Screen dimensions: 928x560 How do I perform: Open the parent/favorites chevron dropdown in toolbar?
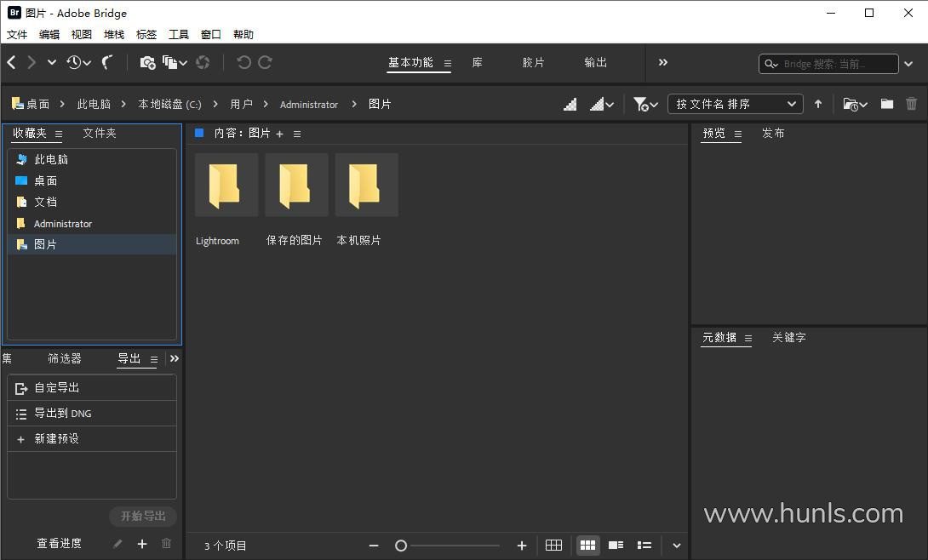click(51, 62)
